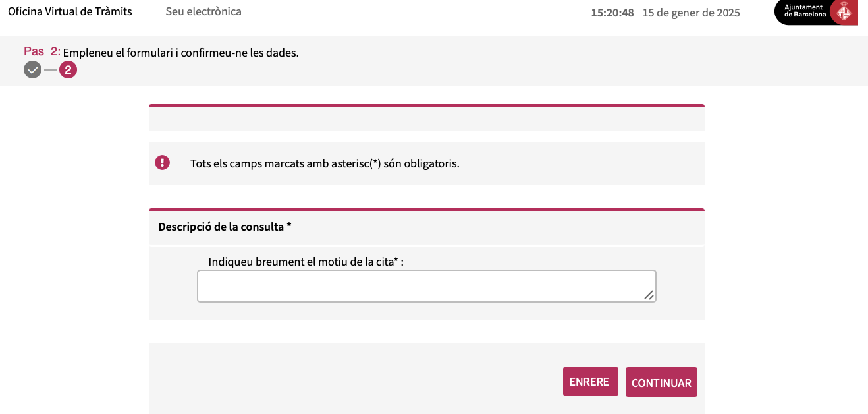The height and width of the screenshot is (414, 868).
Task: Click the mandatory fields notice text
Action: pyautogui.click(x=325, y=163)
